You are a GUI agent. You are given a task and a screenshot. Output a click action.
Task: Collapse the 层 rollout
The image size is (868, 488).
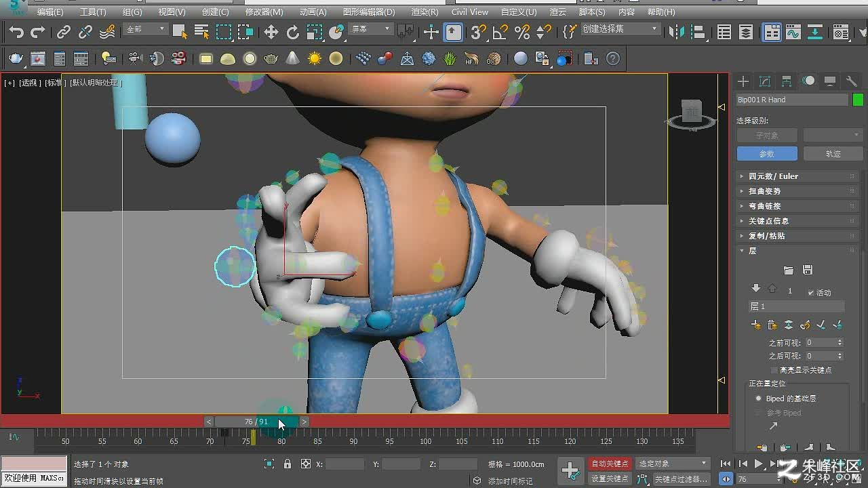797,251
